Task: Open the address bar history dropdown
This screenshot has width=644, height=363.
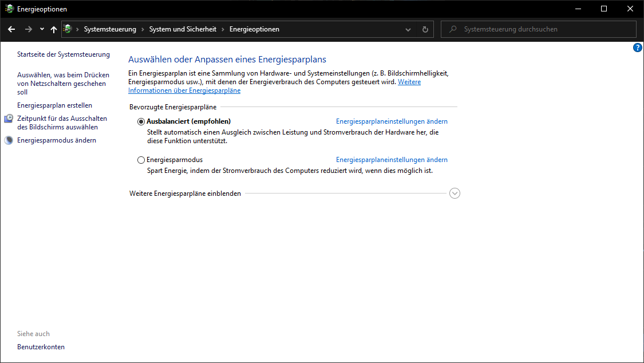Action: click(x=408, y=30)
